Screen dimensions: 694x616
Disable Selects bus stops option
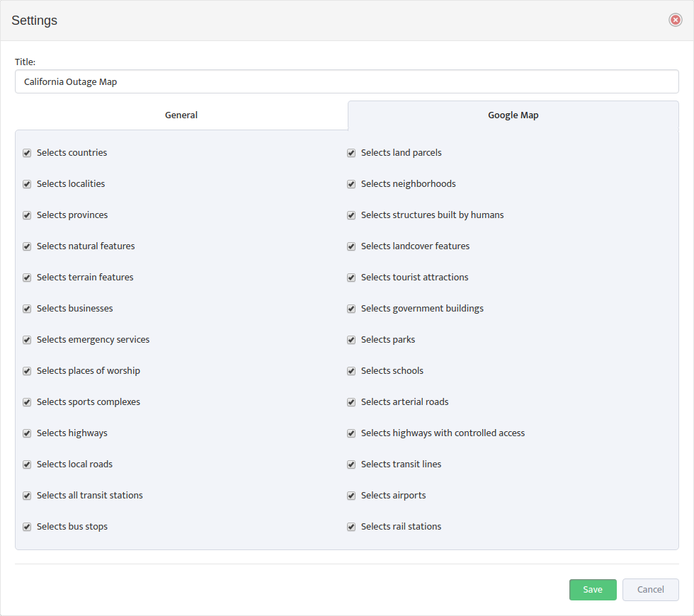(27, 527)
